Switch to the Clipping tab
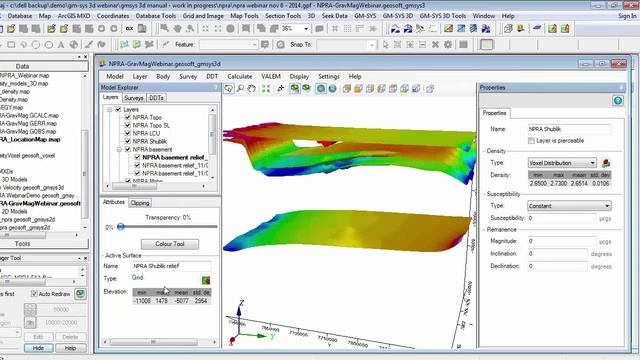Viewport: 640px width, 360px height. tap(140, 203)
